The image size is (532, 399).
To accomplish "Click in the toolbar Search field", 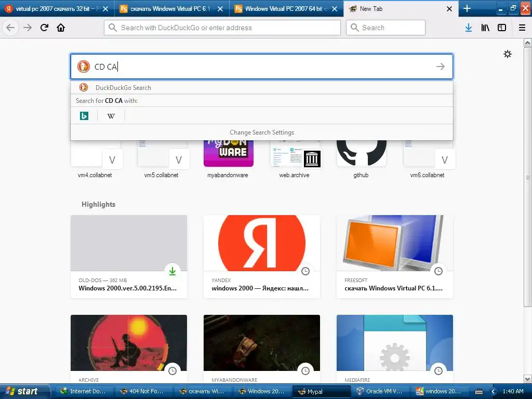I will (385, 28).
